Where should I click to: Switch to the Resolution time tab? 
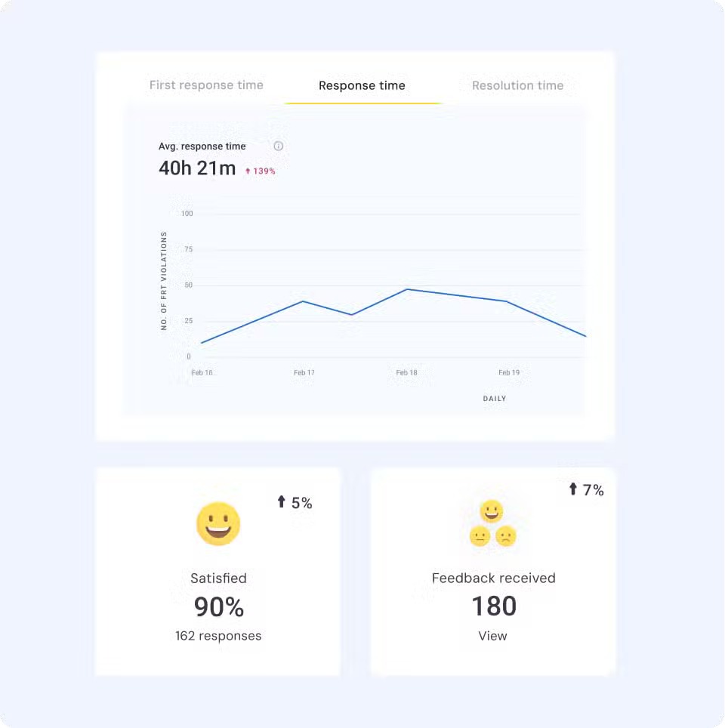click(x=517, y=85)
